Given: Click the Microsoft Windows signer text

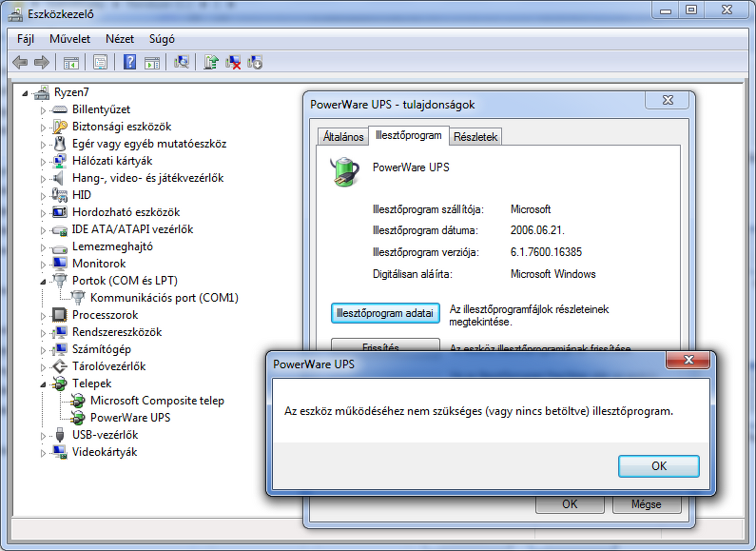Looking at the screenshot, I should click(553, 274).
